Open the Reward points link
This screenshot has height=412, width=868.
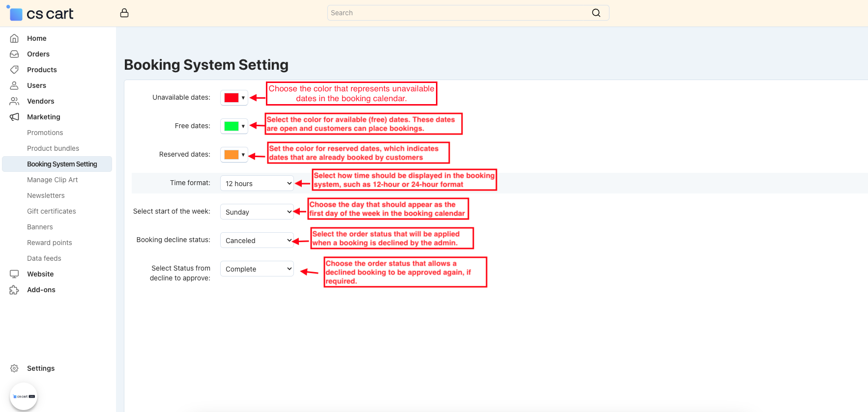coord(49,243)
